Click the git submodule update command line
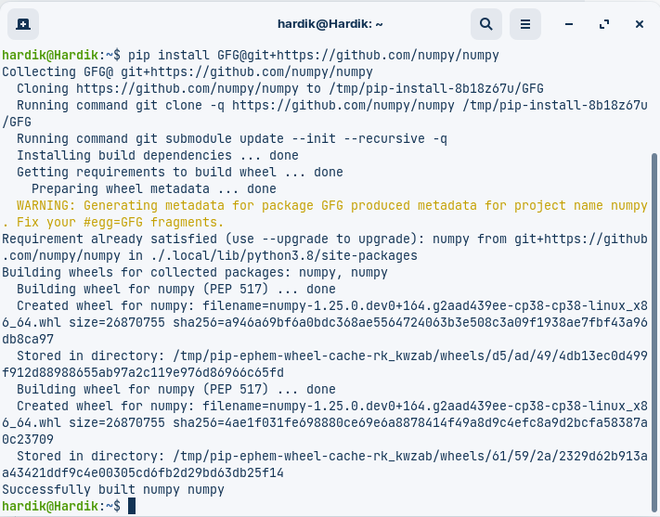660x517 pixels. click(232, 139)
